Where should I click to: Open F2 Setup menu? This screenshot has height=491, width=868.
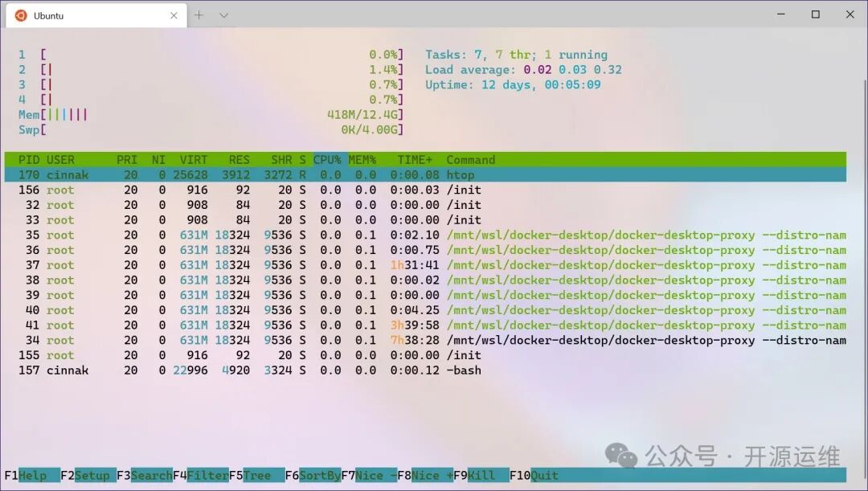pos(88,475)
